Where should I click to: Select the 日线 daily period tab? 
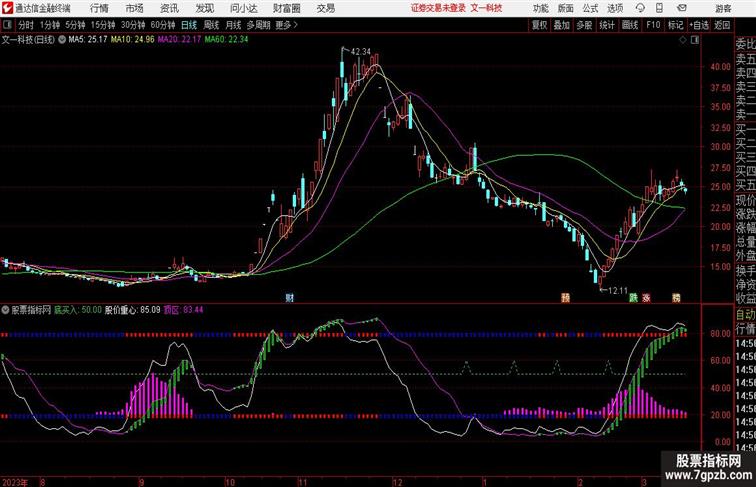pyautogui.click(x=189, y=25)
